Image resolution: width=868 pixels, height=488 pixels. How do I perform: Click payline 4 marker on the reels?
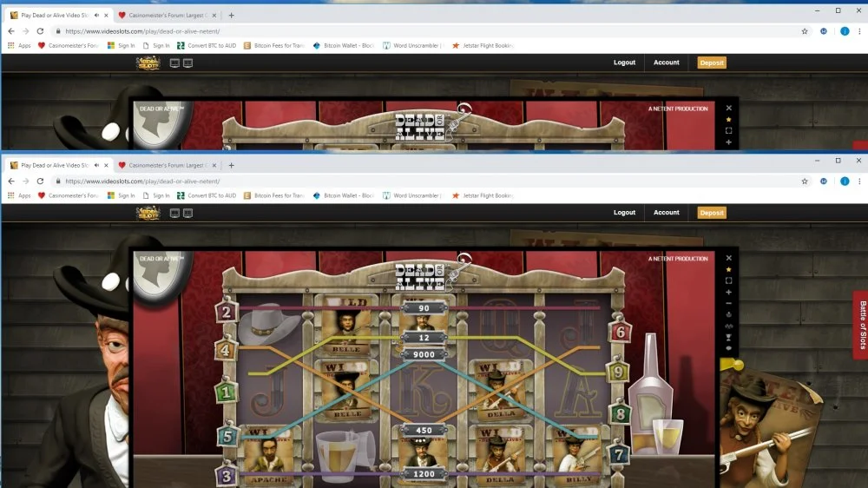(226, 350)
